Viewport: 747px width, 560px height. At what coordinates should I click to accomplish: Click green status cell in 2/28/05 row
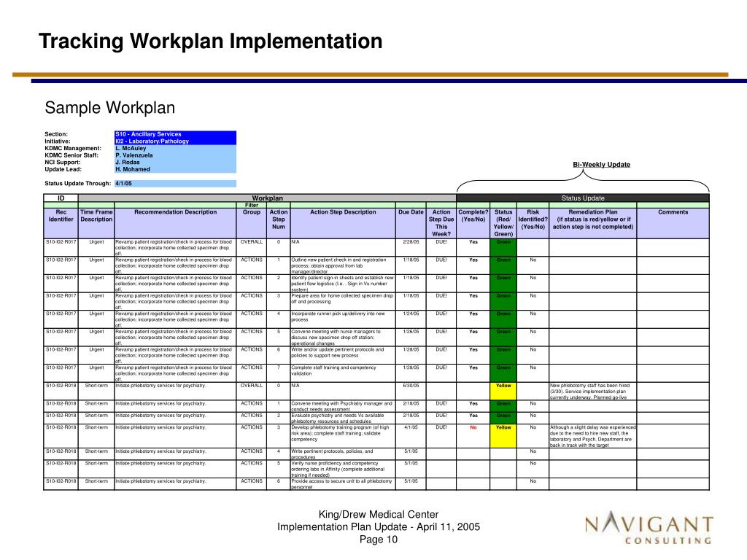pos(503,247)
